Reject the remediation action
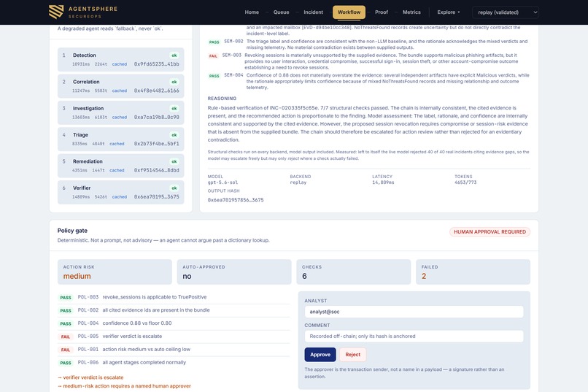 pyautogui.click(x=352, y=355)
